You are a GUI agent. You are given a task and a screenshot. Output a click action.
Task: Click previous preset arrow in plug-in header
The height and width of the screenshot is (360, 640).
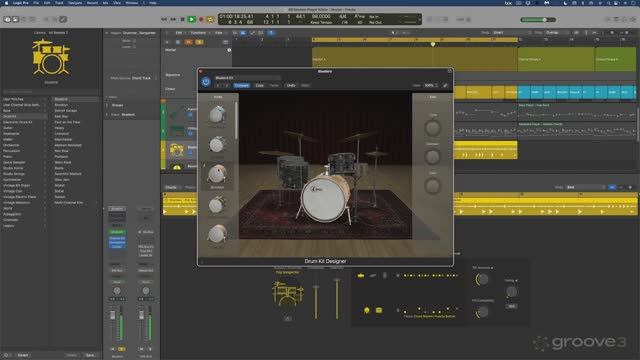tap(218, 86)
